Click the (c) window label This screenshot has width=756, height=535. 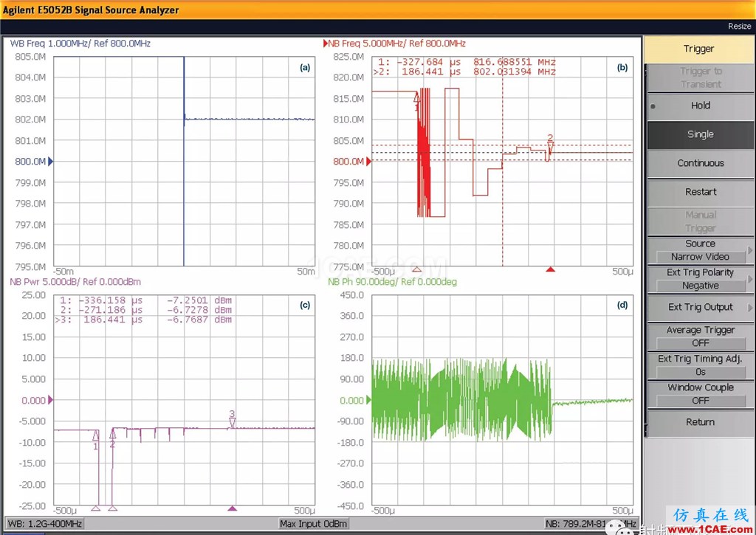305,305
